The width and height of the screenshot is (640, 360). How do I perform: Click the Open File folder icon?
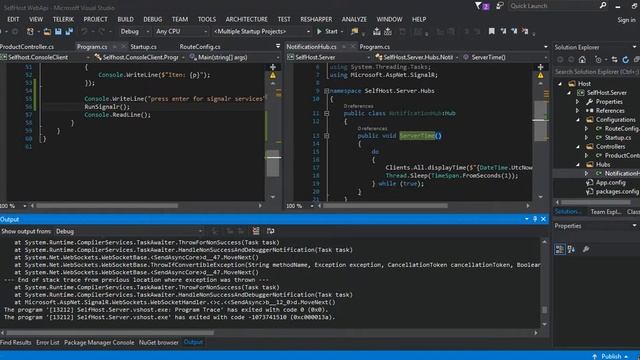(47, 31)
